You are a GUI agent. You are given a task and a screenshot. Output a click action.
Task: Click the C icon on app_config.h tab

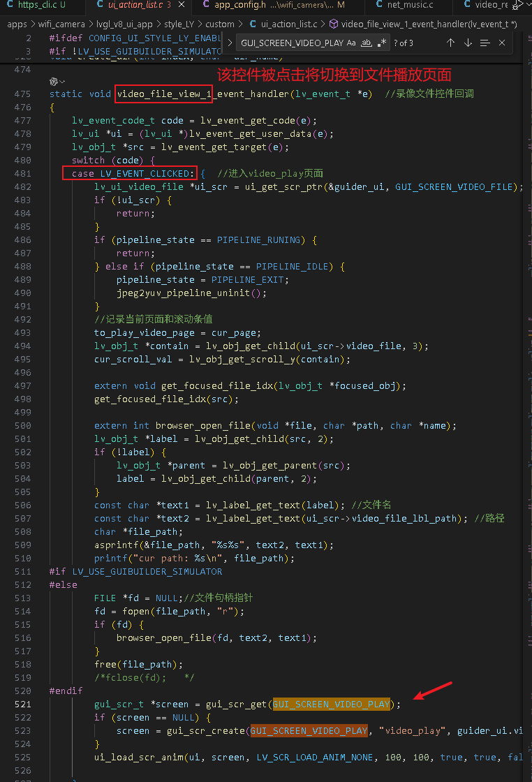pos(207,4)
